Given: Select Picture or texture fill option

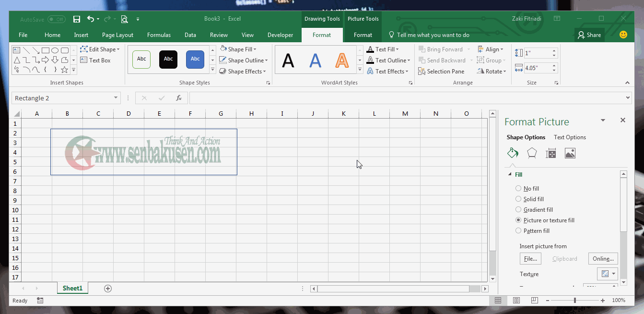Looking at the screenshot, I should coord(518,220).
